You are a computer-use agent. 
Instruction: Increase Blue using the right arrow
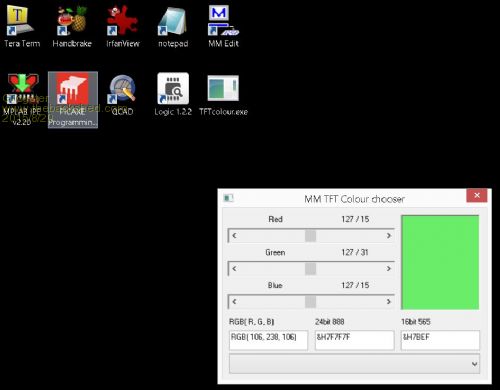pyautogui.click(x=389, y=302)
